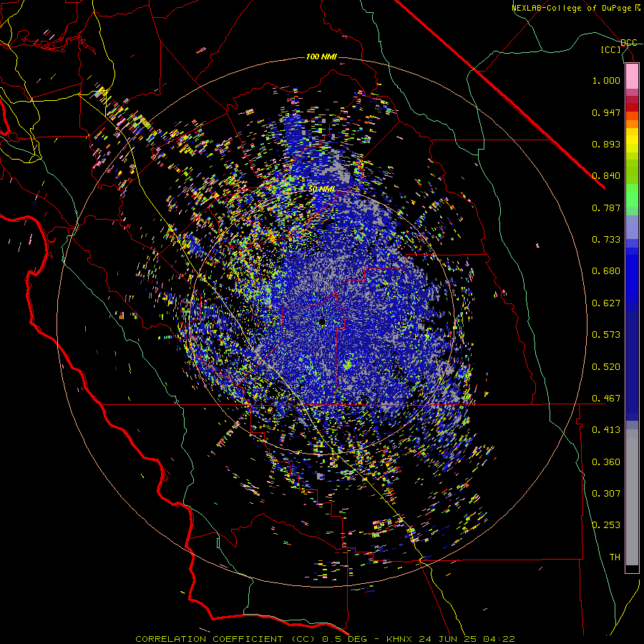
Task: Click the TH threshold label on the legend
Action: [x=615, y=557]
